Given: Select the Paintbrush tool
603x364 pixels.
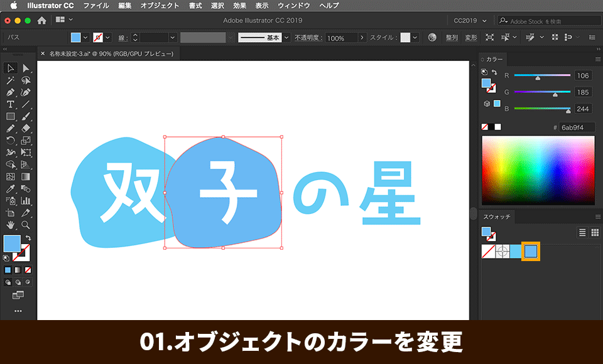Looking at the screenshot, I should (x=26, y=116).
